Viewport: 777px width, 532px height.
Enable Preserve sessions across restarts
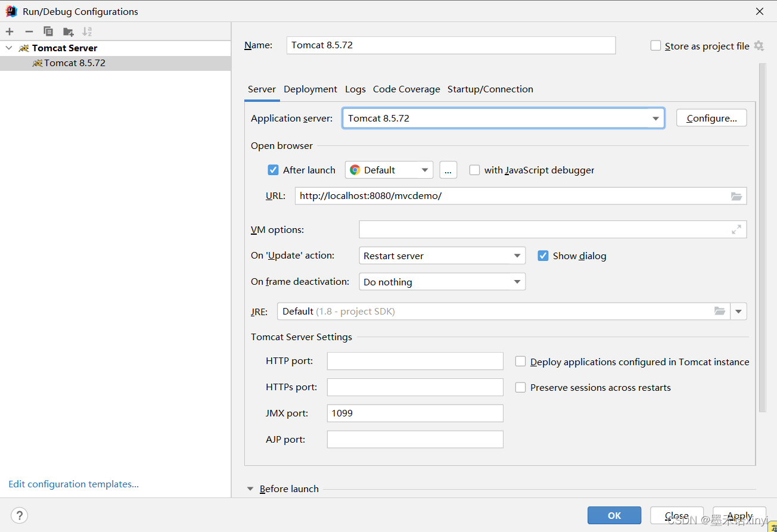(x=520, y=387)
